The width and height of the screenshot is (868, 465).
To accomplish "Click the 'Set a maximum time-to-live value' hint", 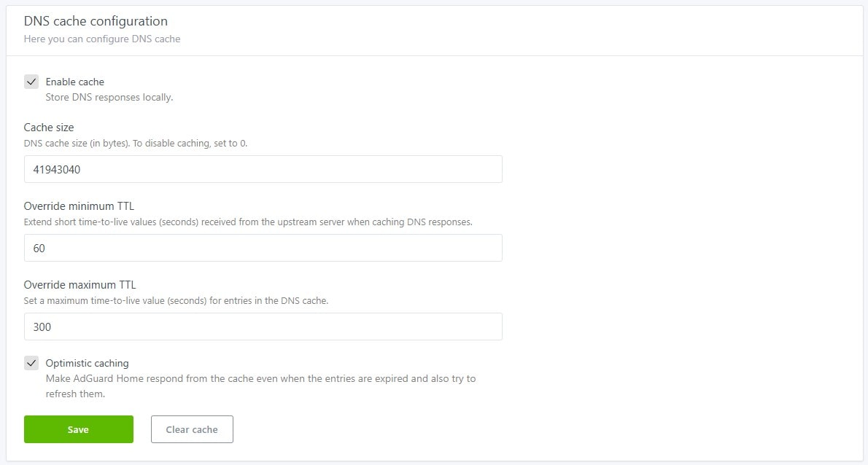I will pyautogui.click(x=176, y=300).
